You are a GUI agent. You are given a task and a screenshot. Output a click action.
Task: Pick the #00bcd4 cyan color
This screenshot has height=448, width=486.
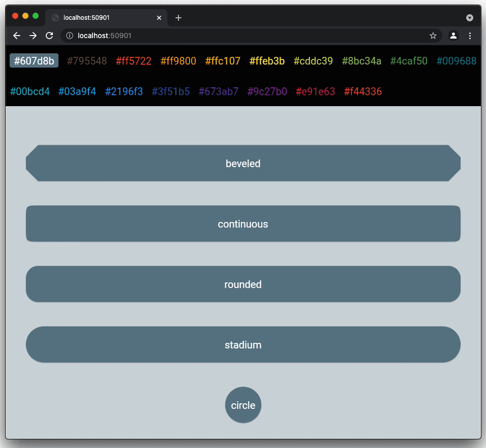30,91
